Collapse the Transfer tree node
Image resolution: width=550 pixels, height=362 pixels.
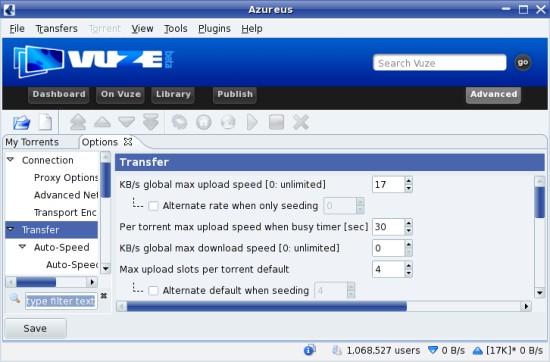(x=11, y=229)
